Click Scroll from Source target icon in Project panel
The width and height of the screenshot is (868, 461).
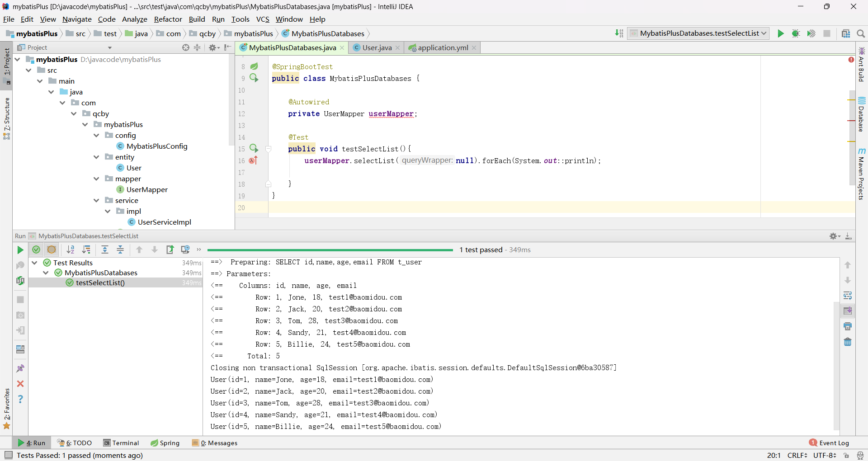tap(186, 47)
